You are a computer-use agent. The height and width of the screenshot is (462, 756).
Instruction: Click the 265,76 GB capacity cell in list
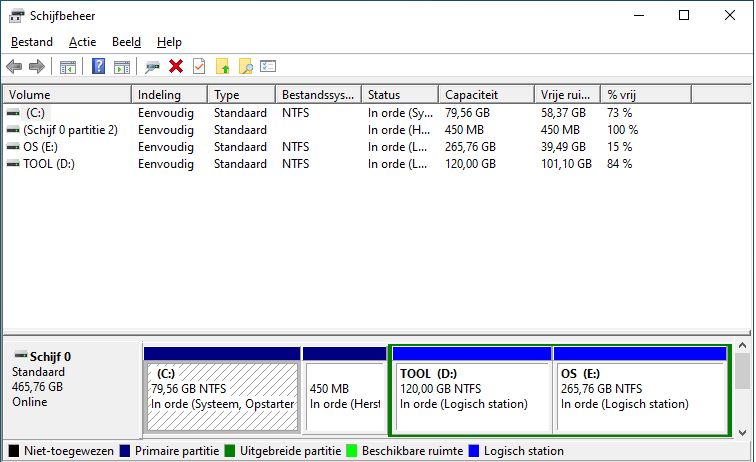pyautogui.click(x=470, y=147)
